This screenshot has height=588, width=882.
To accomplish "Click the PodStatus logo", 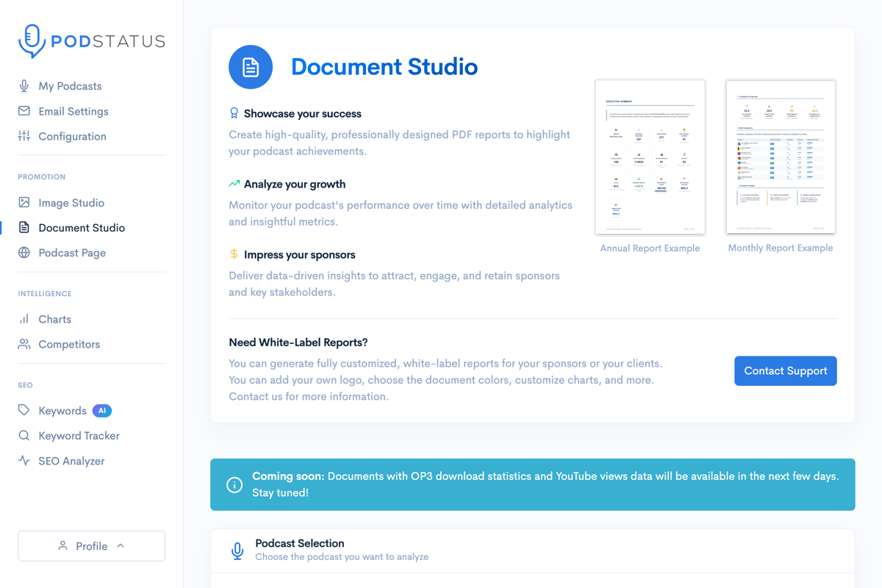I will [91, 40].
